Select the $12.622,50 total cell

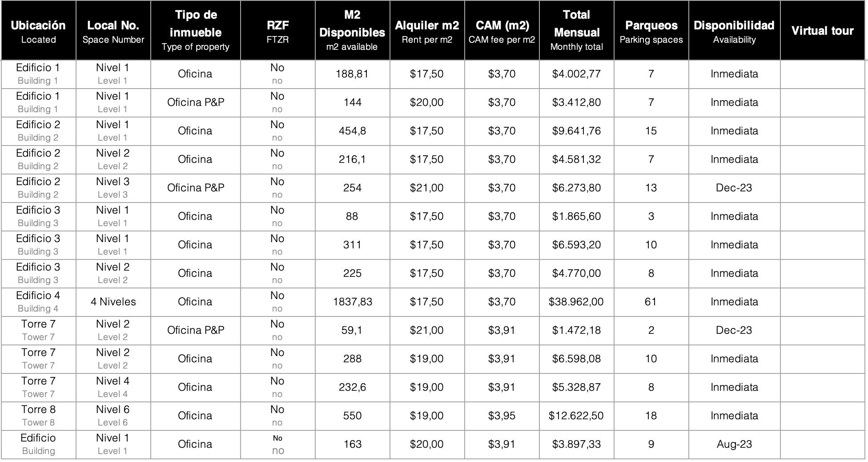(576, 416)
